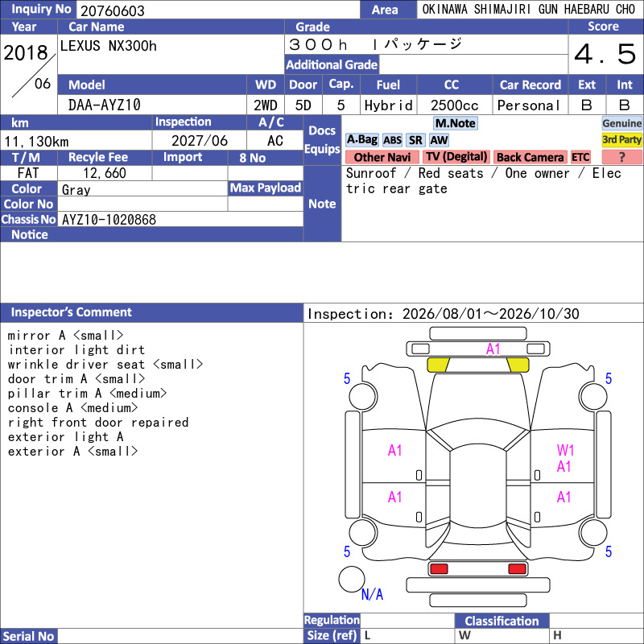Click the Genuine label badge
Viewport: 644px width, 644px height.
point(621,123)
